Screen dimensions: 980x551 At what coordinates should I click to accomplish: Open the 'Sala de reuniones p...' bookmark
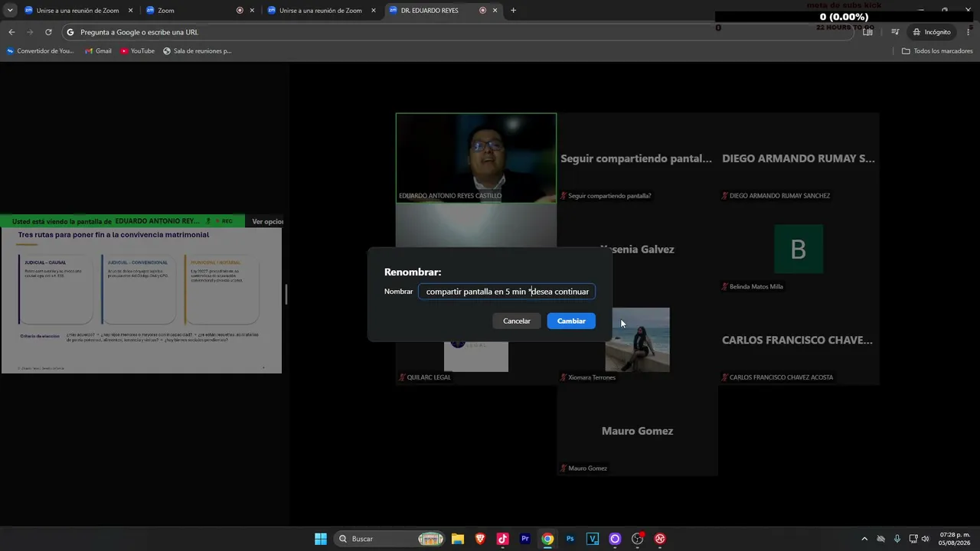(198, 51)
